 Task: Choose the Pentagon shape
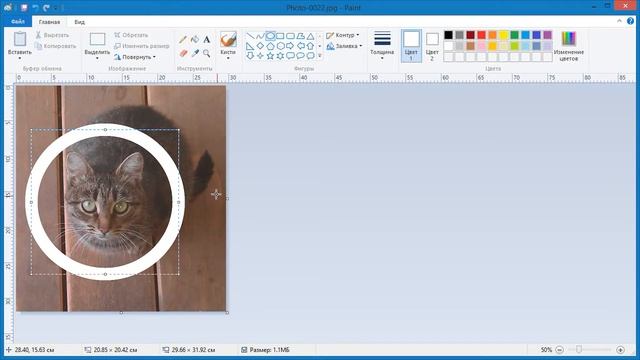pyautogui.click(x=270, y=46)
